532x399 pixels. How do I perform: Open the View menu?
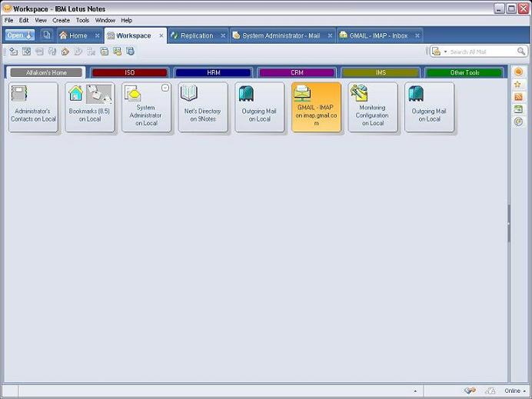pos(41,20)
